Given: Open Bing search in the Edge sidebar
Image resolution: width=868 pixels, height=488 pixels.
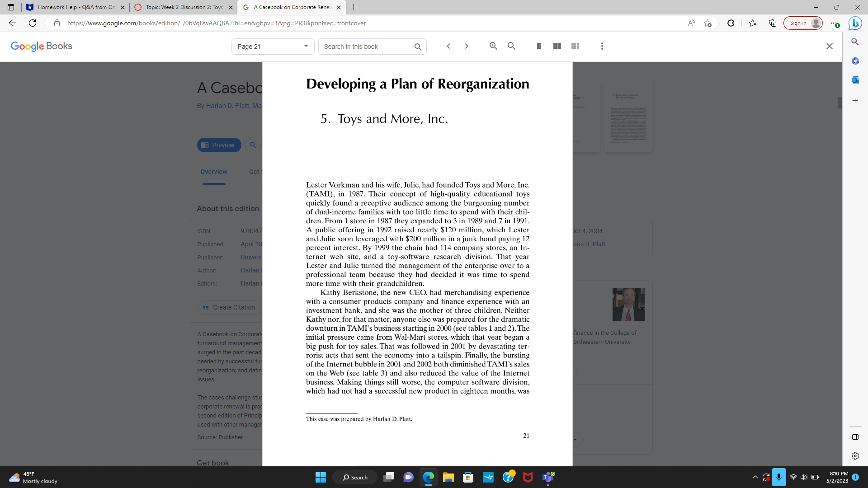Looking at the screenshot, I should [x=854, y=42].
